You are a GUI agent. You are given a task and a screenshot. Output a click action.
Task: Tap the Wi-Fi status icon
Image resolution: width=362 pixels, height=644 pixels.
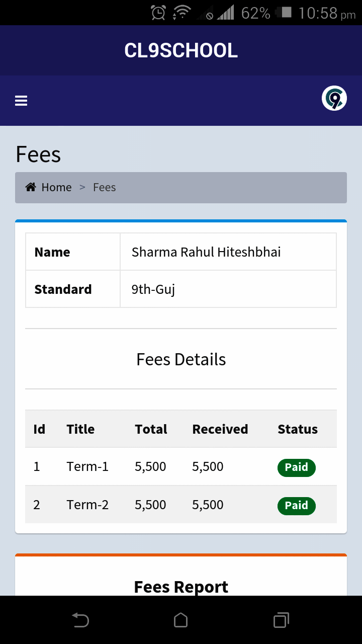tap(181, 13)
